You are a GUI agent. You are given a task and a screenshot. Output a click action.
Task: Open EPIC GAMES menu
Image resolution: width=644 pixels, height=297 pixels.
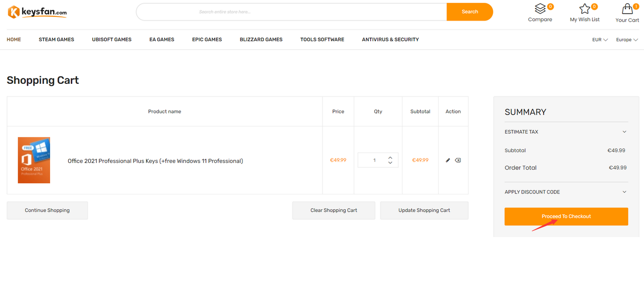tap(207, 40)
